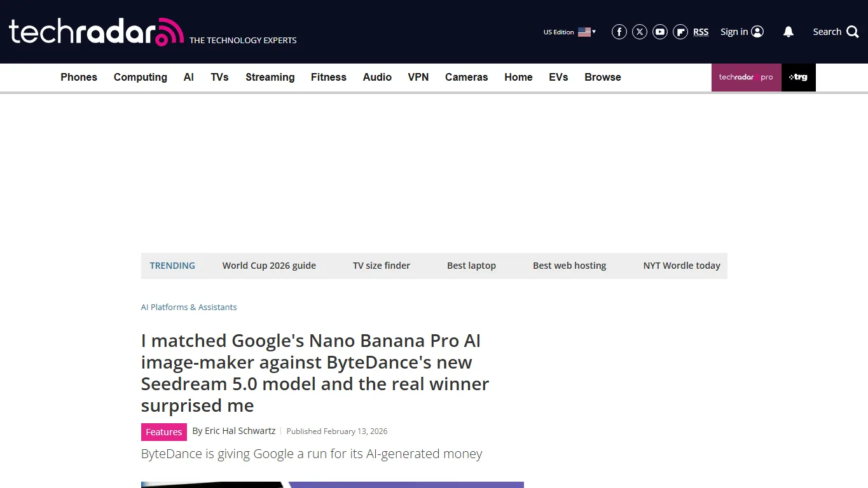Click the Nano Banana Pro article headline

point(315,373)
